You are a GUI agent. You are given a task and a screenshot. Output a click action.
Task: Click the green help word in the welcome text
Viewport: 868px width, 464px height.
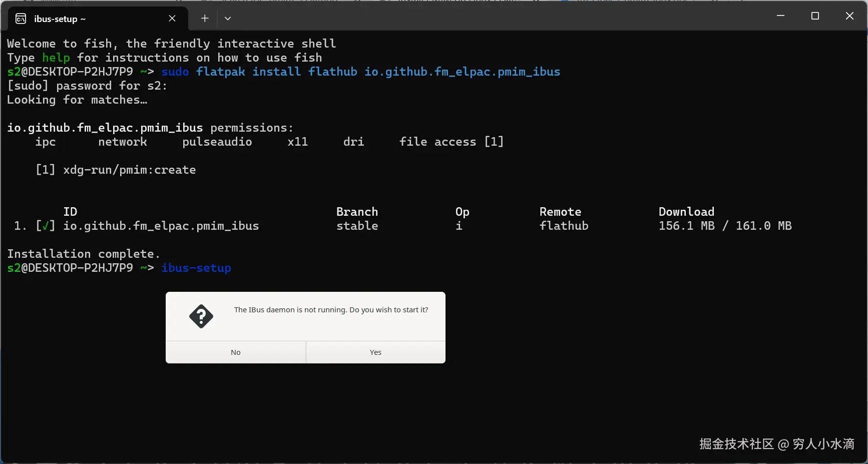(x=56, y=58)
